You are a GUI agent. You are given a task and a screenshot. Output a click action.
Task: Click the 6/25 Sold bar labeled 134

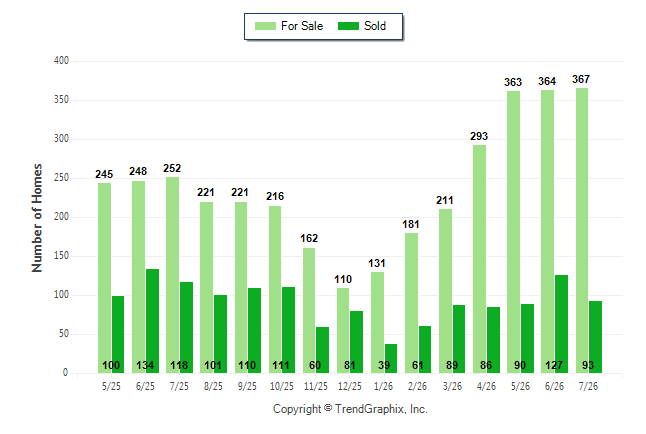tap(152, 321)
